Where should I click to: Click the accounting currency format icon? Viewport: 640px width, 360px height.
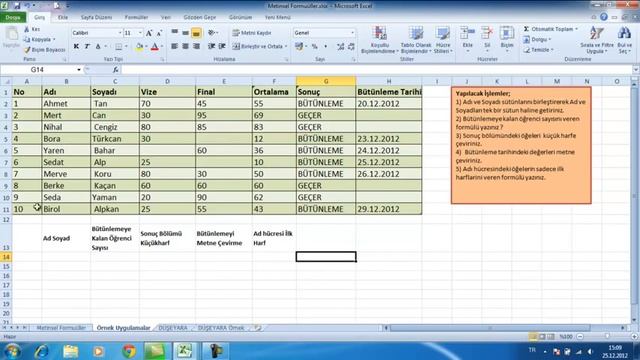click(x=299, y=47)
